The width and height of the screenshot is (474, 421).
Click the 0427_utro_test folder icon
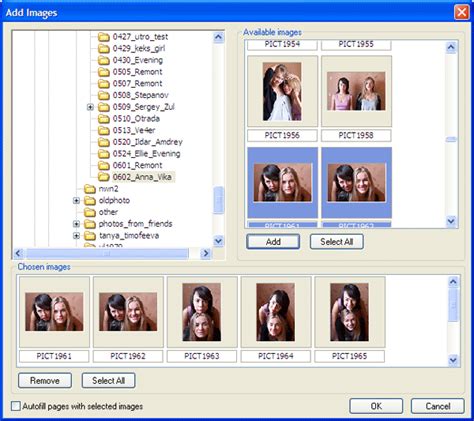[104, 37]
